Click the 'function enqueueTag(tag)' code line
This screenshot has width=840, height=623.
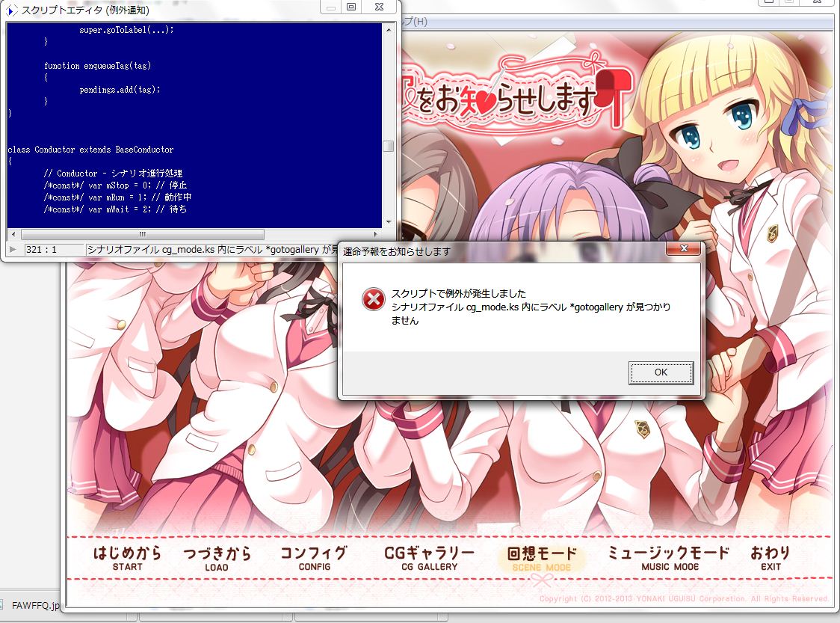tap(97, 65)
